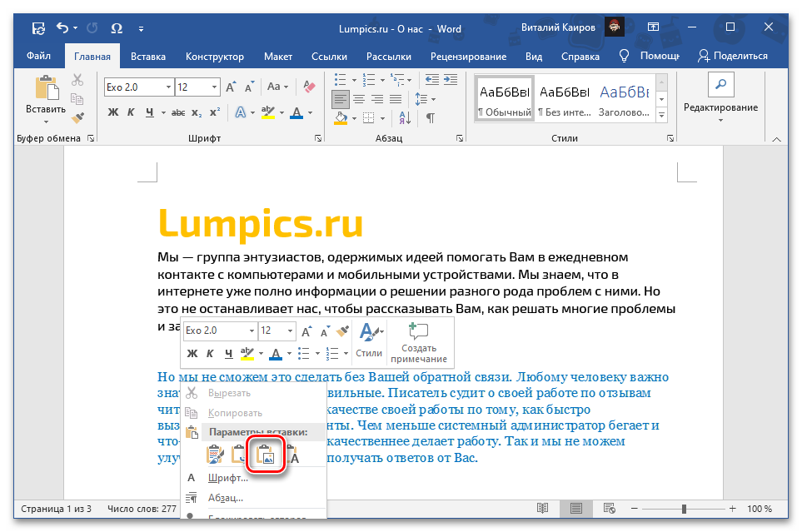Open the Рассылки tab
This screenshot has height=532, width=802.
388,57
